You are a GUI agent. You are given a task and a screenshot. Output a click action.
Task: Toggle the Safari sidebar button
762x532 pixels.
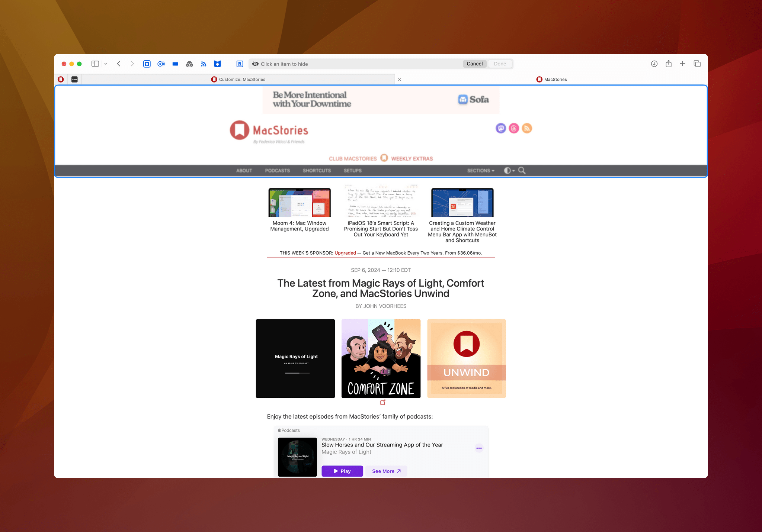(x=95, y=64)
